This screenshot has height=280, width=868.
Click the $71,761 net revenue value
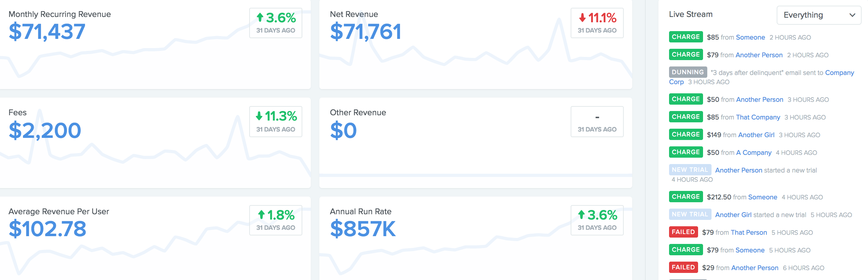pyautogui.click(x=366, y=31)
